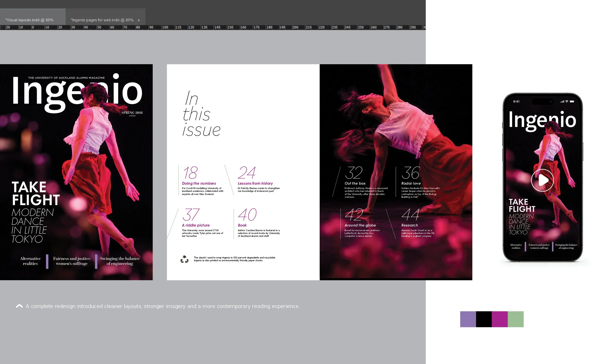Click the recycling symbol icon
Screen dimensions: 601x364
(x=184, y=259)
